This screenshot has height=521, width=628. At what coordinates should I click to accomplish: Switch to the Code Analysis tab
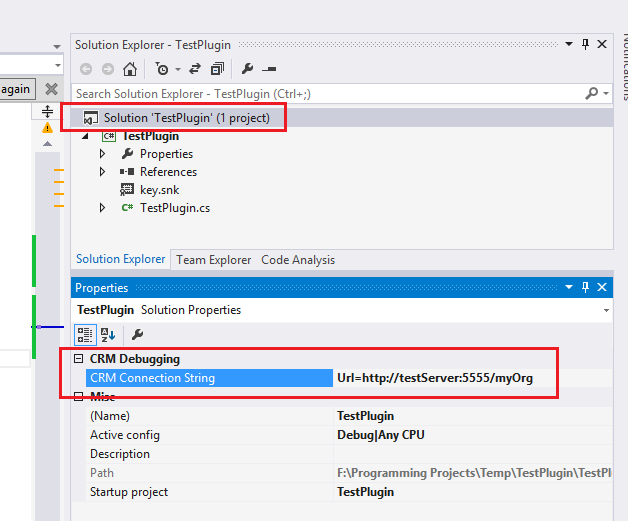[x=298, y=260]
